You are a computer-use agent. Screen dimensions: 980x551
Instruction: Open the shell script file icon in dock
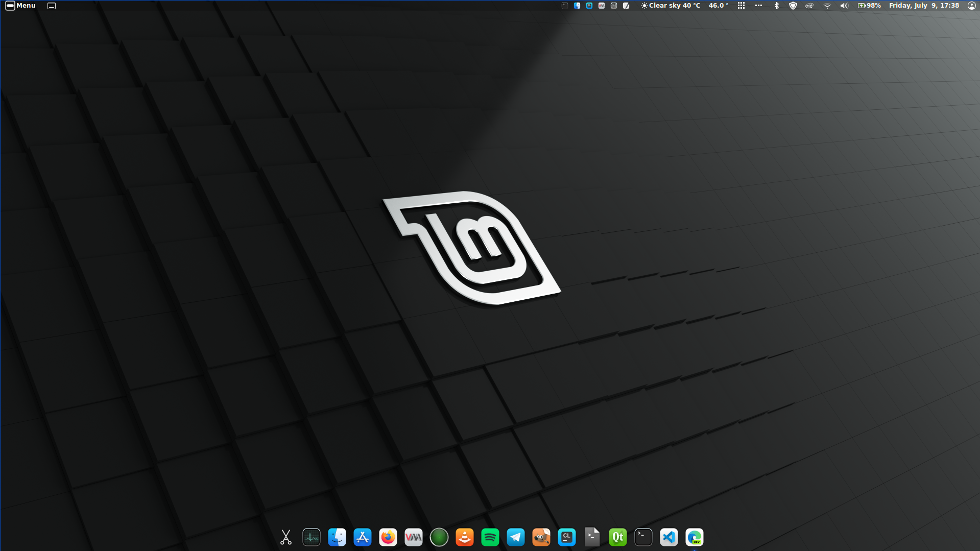click(592, 537)
